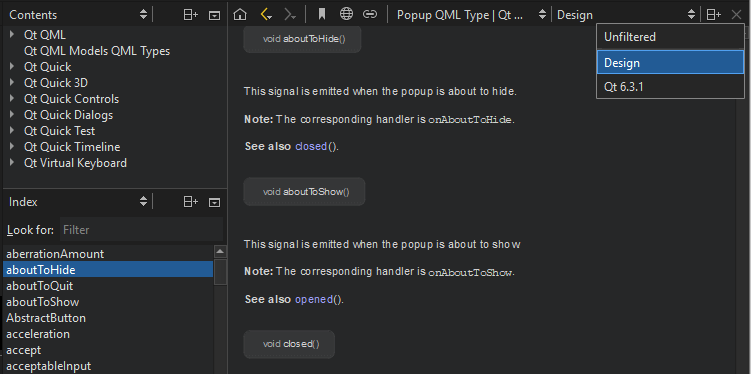Select the Unfiltered filter option
751x374 pixels.
pyautogui.click(x=670, y=37)
